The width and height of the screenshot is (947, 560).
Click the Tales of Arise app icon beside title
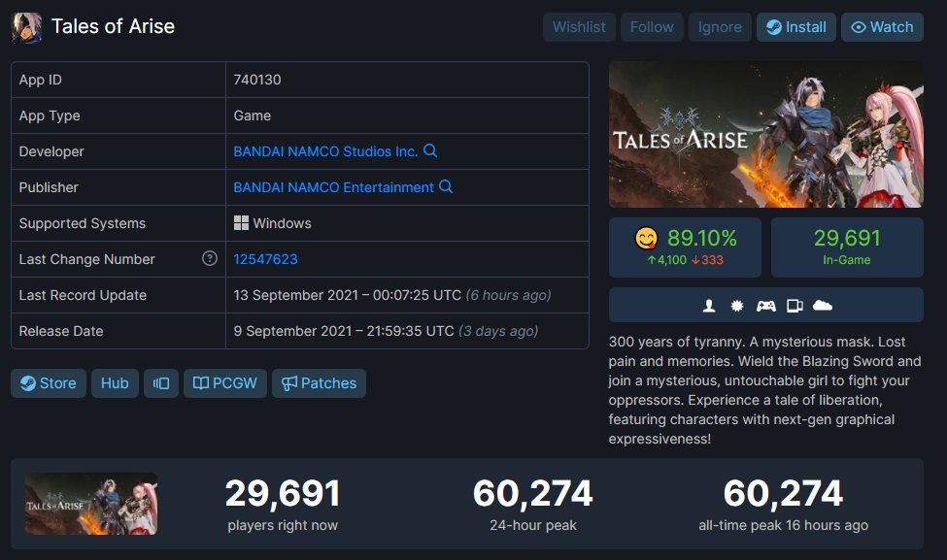(x=26, y=28)
